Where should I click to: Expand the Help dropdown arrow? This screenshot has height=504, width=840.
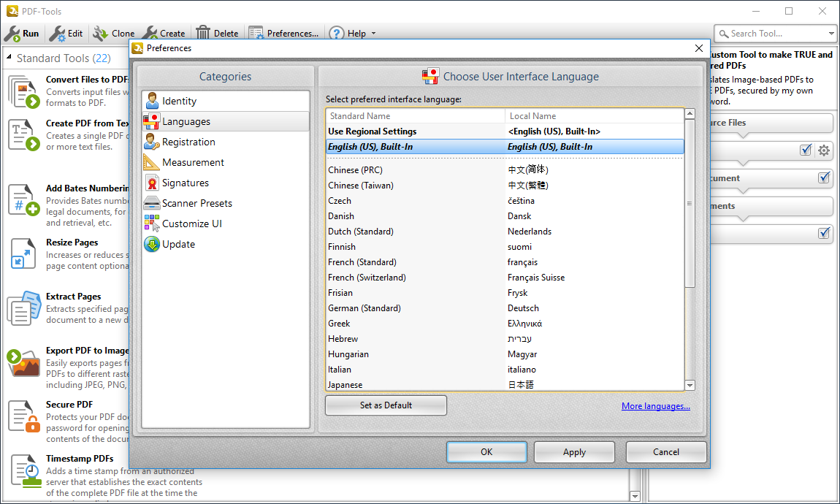coord(373,33)
